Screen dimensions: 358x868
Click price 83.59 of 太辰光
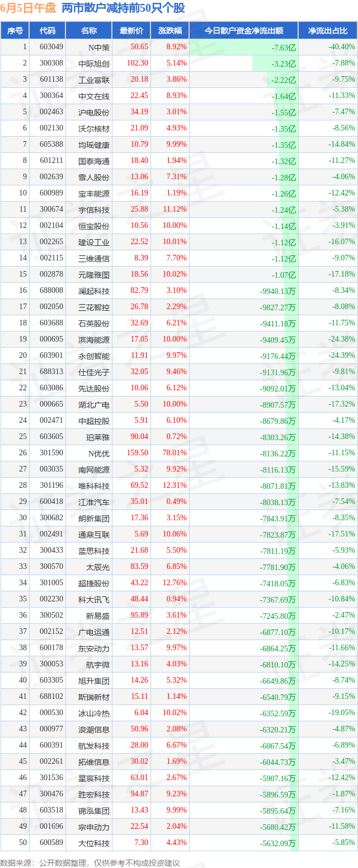(139, 567)
